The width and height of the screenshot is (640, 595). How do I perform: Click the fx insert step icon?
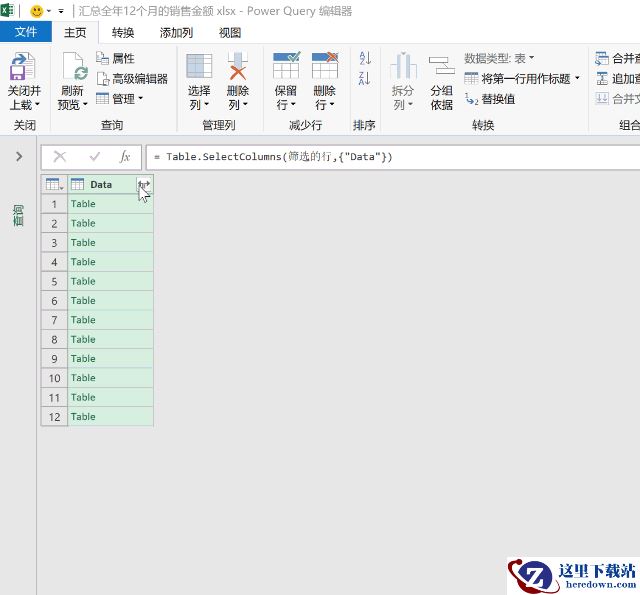point(124,156)
